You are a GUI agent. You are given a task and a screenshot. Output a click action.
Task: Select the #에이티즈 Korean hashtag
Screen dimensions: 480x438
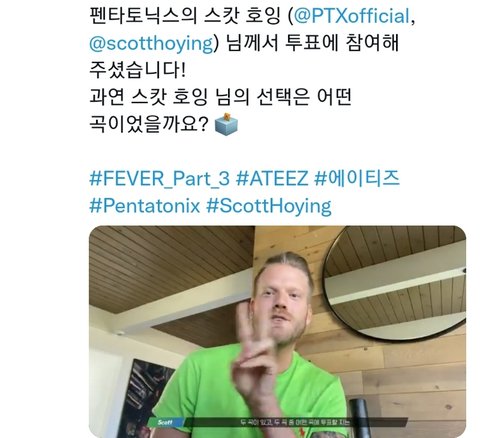[x=357, y=178]
